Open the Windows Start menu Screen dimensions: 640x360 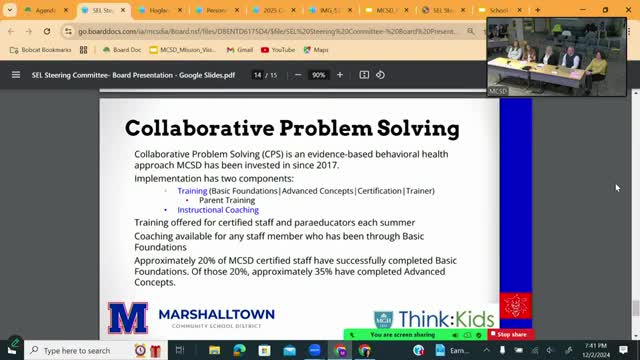point(12,351)
